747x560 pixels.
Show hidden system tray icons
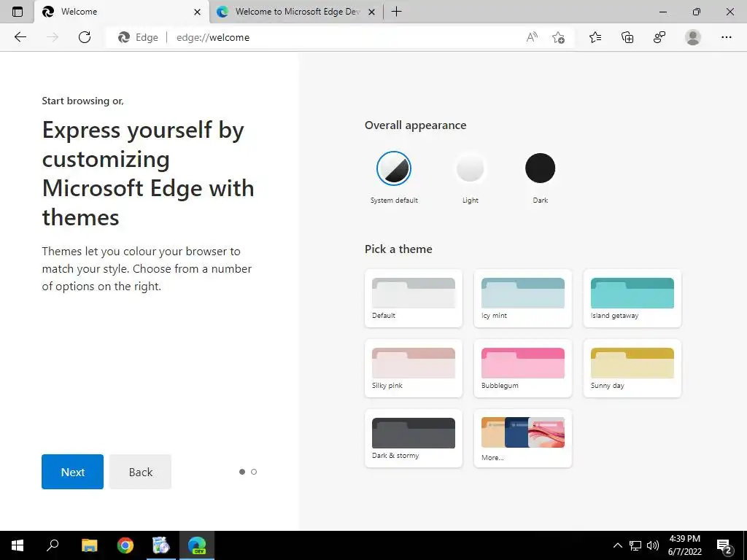point(617,545)
